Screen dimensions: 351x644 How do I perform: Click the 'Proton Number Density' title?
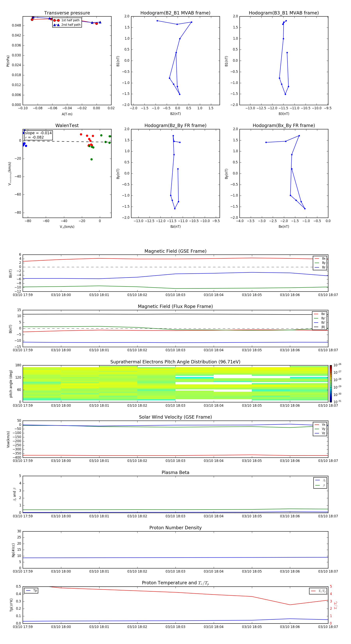(175, 528)
